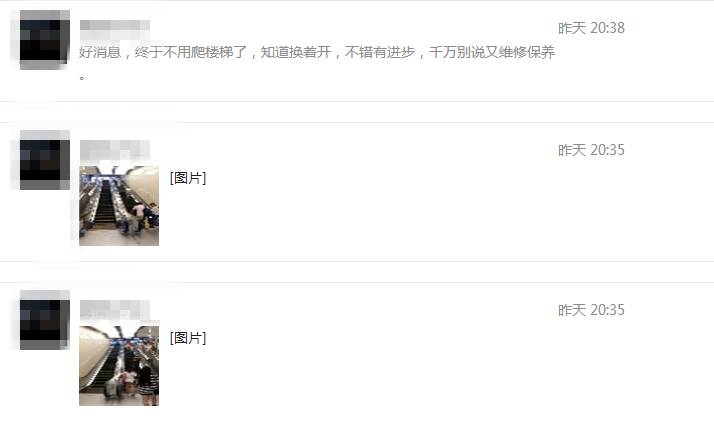Click 昨天 20:35 timestamp of pink-shirt escalator photo
The width and height of the screenshot is (714, 421).
[591, 150]
